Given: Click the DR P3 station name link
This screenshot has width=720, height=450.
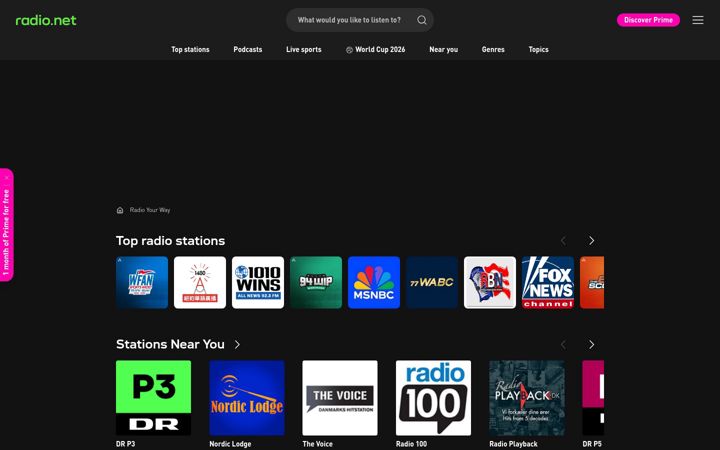Looking at the screenshot, I should [x=125, y=444].
